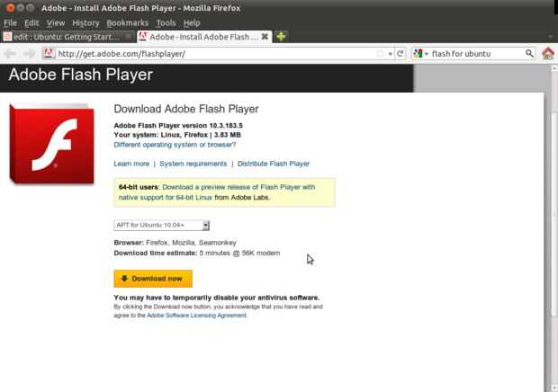
Task: Open the Learn more link
Action: click(x=131, y=164)
